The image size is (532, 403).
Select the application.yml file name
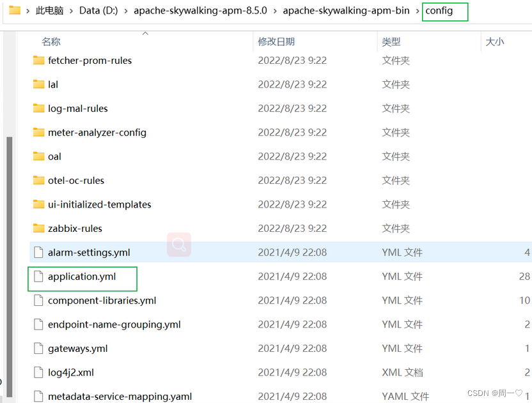click(82, 277)
